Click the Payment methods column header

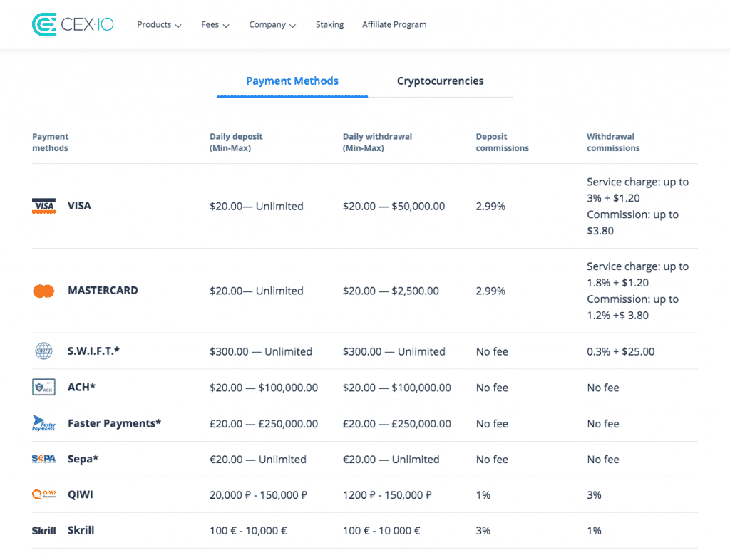click(x=51, y=142)
